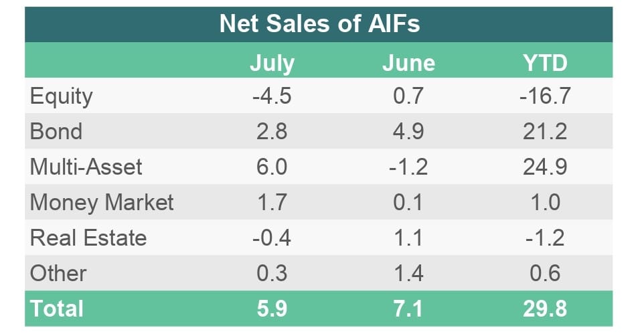Click the Money Market row label
Viewport: 644px width, 336px height.
pyautogui.click(x=102, y=202)
